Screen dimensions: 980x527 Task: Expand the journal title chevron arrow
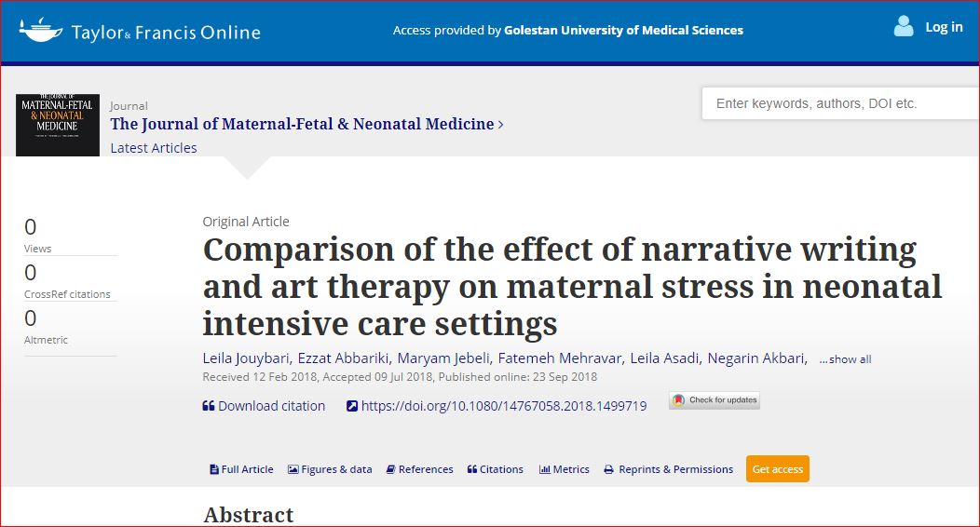[x=501, y=124]
